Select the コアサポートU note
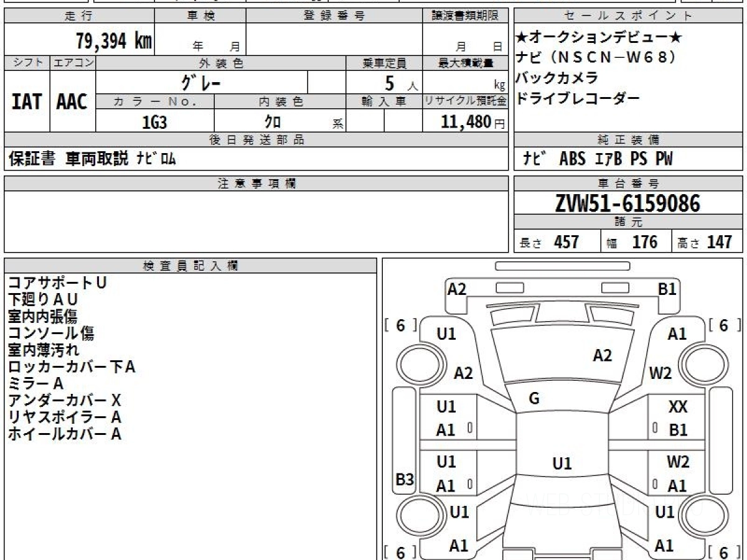This screenshot has width=747, height=560. point(57,282)
